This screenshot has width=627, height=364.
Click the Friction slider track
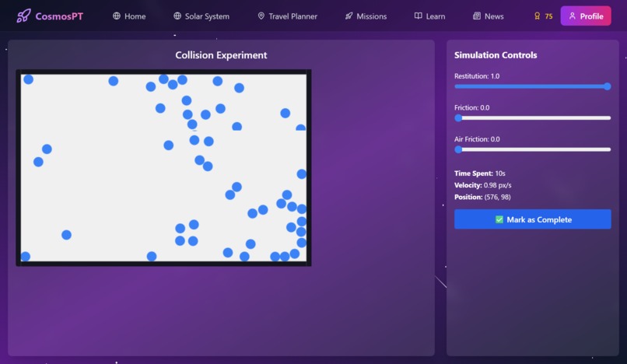[x=533, y=118]
